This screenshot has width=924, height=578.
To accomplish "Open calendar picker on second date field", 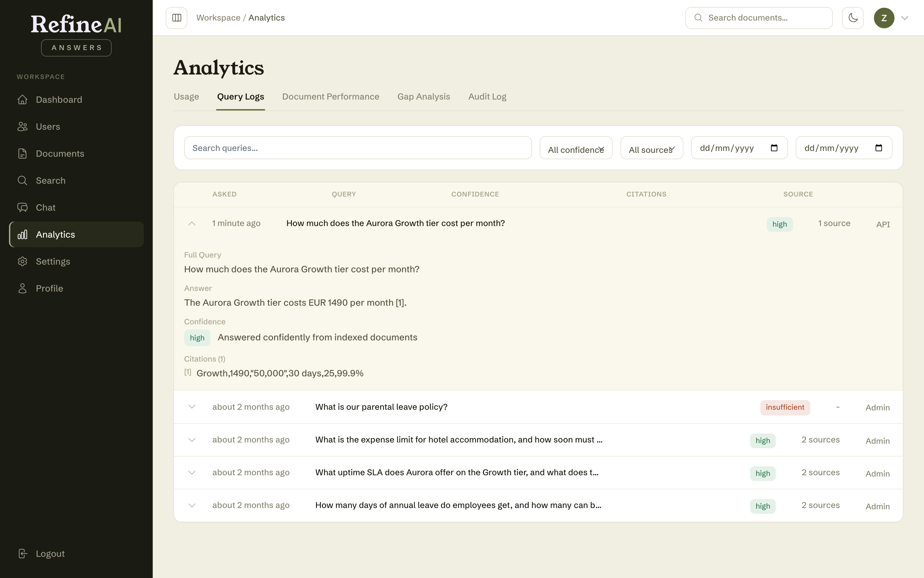I will [x=878, y=148].
